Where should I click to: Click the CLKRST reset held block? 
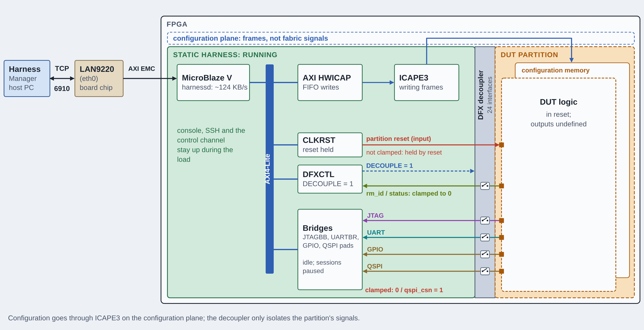click(330, 145)
